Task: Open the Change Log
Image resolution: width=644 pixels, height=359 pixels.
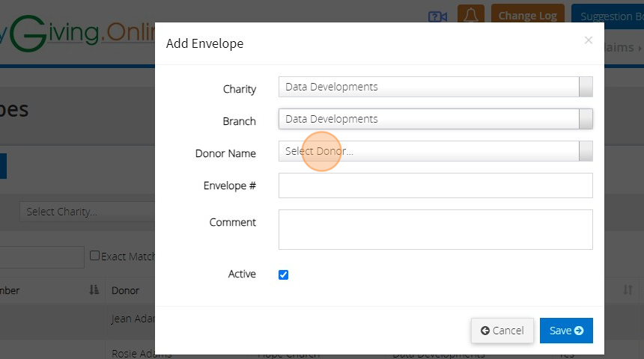Action: pos(527,16)
